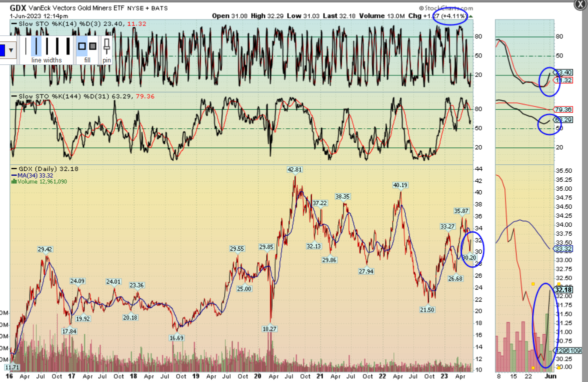Choose the thickest line width

67,46
